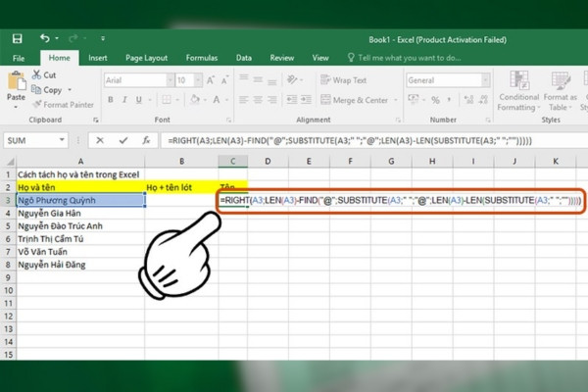Click the Name Box showing SUM
Screen dimensions: 588x392
[35, 141]
